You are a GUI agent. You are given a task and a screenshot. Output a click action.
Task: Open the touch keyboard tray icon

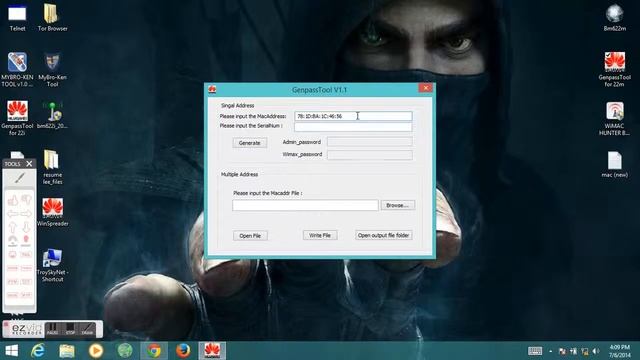(x=535, y=351)
